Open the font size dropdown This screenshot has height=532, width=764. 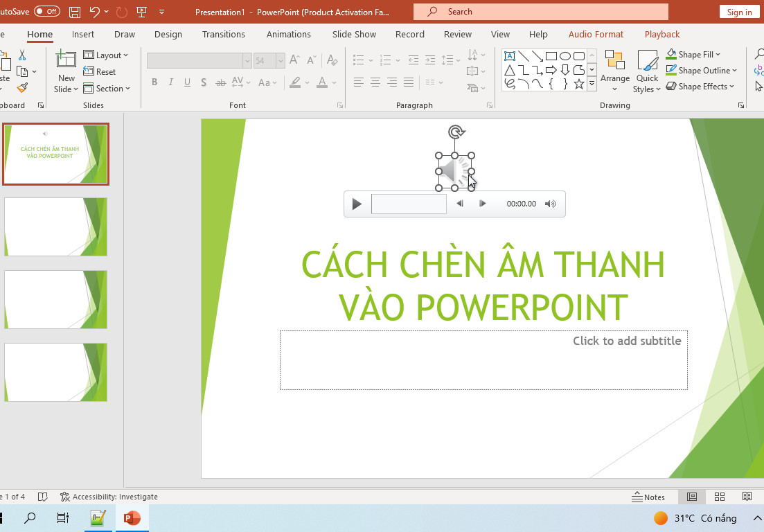pyautogui.click(x=281, y=60)
